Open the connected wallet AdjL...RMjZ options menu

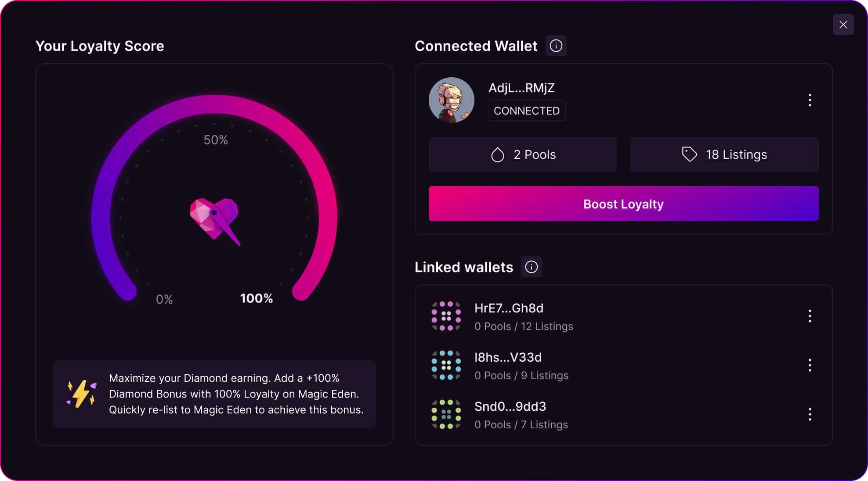coord(810,101)
